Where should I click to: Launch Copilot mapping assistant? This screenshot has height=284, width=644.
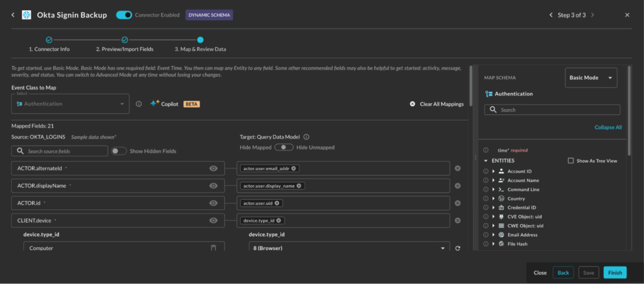point(164,104)
